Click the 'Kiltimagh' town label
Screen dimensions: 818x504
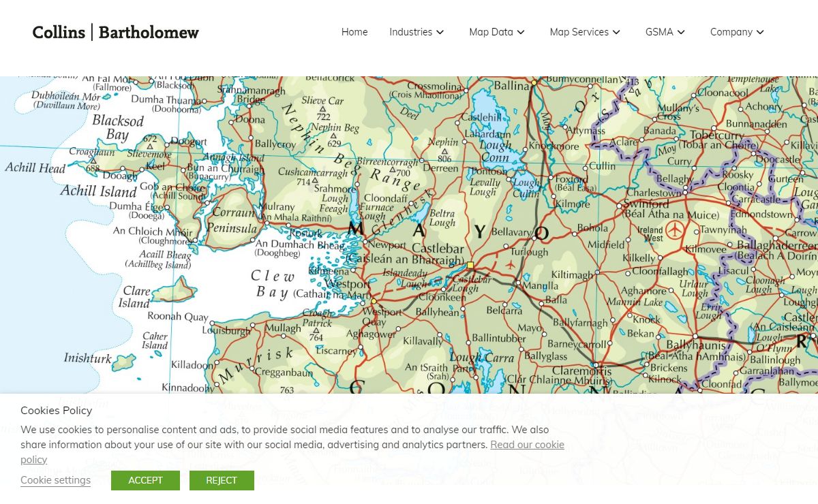click(x=572, y=275)
